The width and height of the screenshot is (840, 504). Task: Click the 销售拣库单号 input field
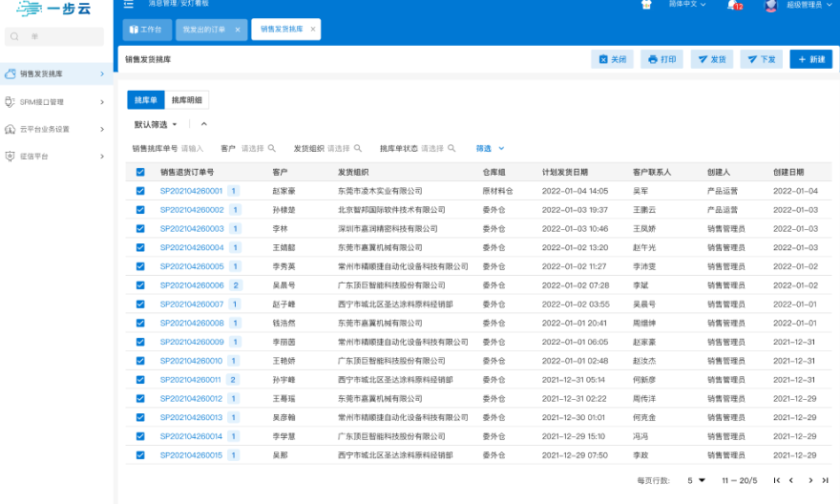tap(192, 149)
